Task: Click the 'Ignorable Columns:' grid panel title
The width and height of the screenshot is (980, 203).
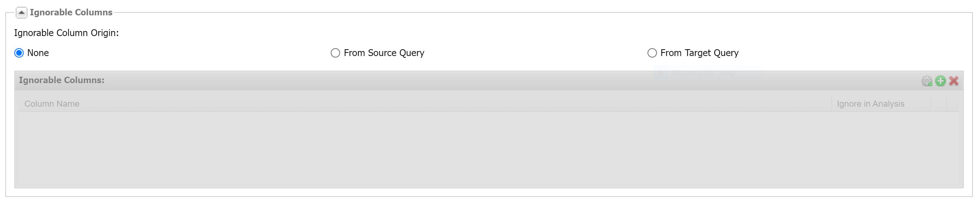Action: (x=62, y=80)
